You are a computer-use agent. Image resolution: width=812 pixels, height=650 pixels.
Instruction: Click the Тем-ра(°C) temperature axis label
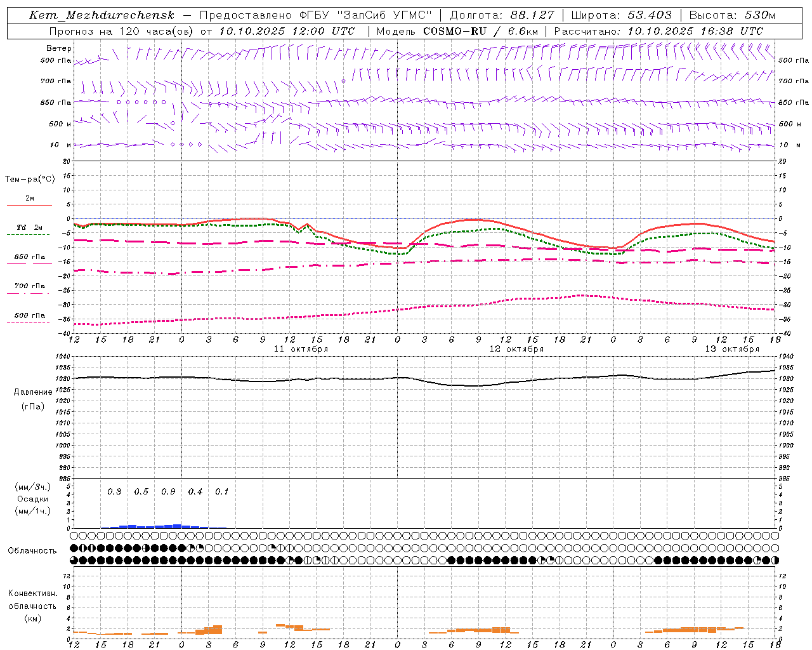click(x=30, y=179)
